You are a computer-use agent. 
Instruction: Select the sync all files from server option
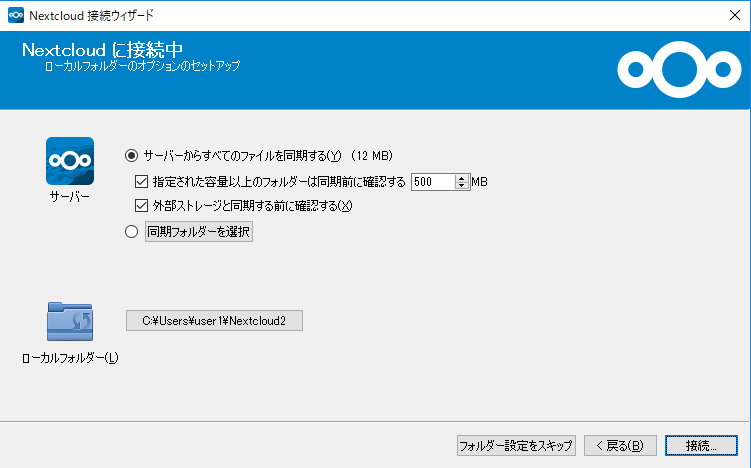tap(131, 155)
